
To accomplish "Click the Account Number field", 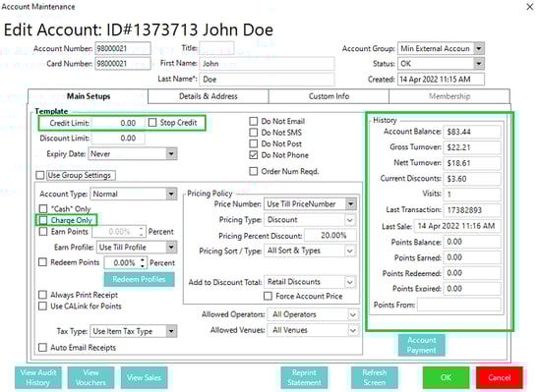I will coord(123,48).
